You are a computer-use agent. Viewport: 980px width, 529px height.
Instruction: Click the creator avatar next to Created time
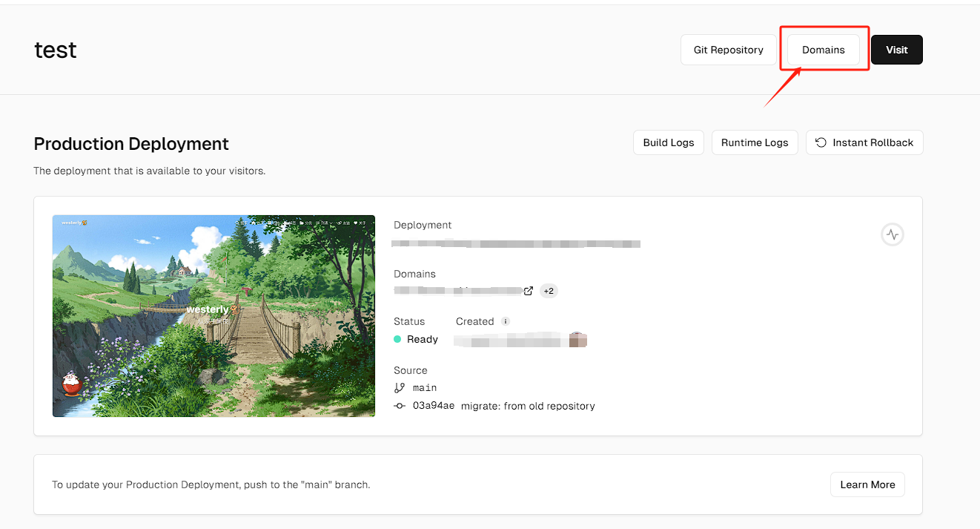point(577,340)
